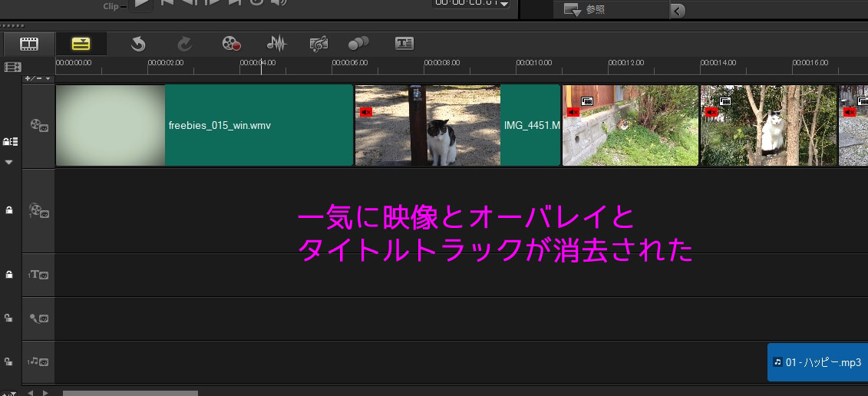Open the Subtitle Editor icon

[x=404, y=44]
